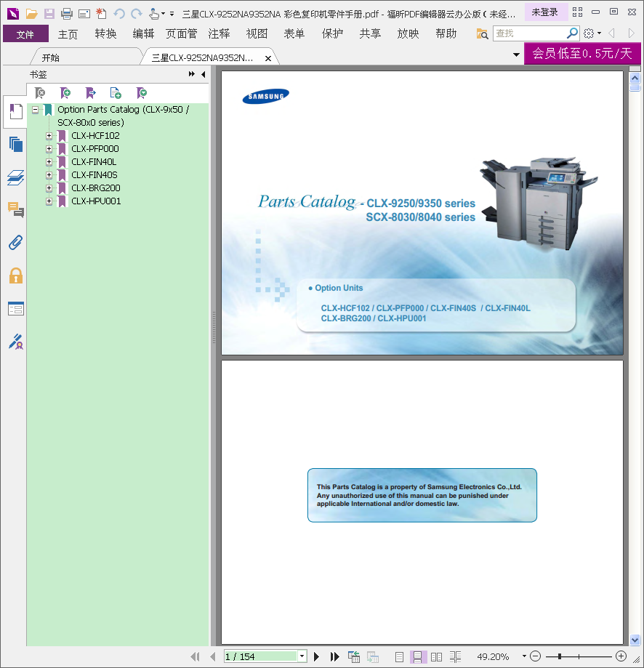Go to the next page
This screenshot has width=644, height=668.
click(316, 656)
